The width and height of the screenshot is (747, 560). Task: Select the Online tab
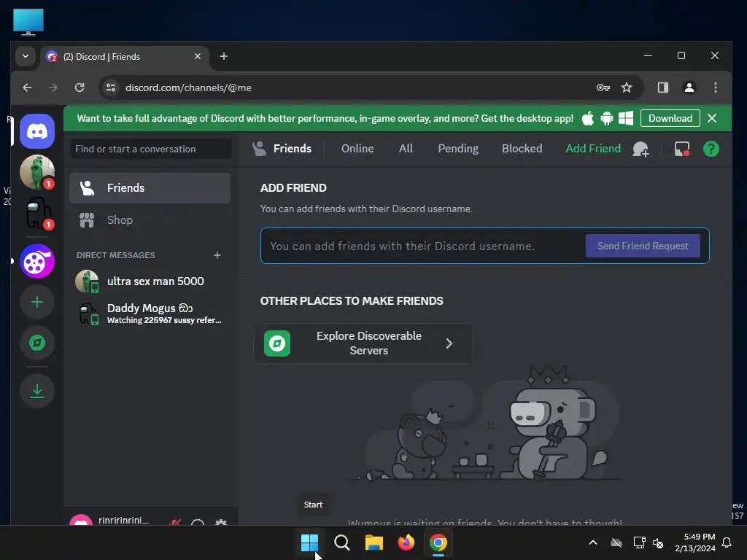(x=357, y=149)
